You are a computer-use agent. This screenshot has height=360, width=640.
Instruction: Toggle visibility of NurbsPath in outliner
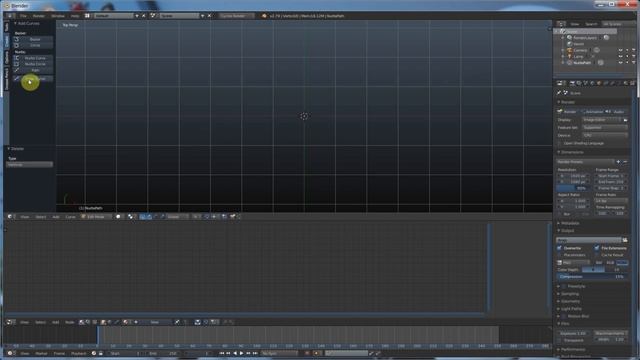click(x=620, y=63)
